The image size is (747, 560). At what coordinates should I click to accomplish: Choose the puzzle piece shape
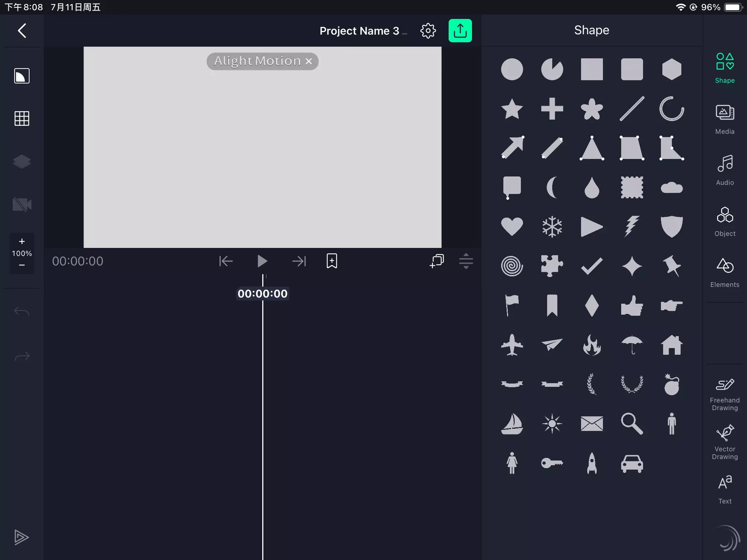552,266
